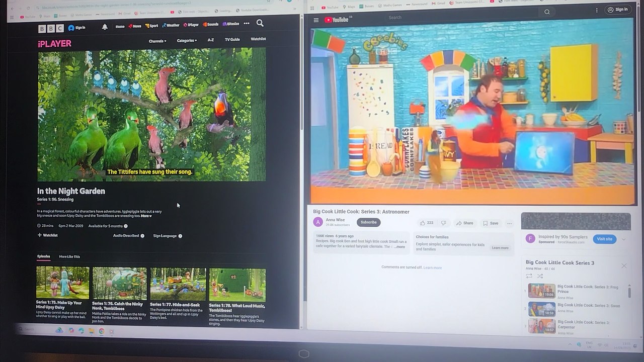Click the Visit site ad button
This screenshot has height=362, width=644.
pyautogui.click(x=604, y=239)
